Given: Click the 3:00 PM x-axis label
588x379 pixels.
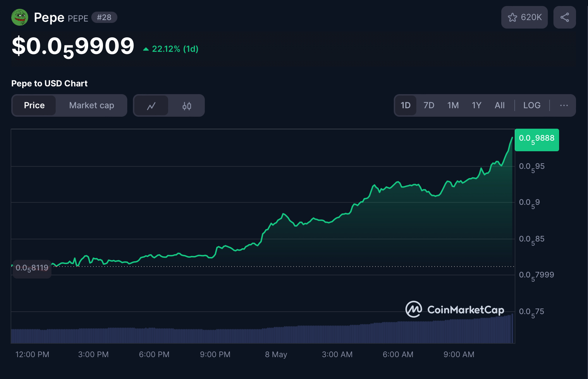Looking at the screenshot, I should pyautogui.click(x=93, y=354).
